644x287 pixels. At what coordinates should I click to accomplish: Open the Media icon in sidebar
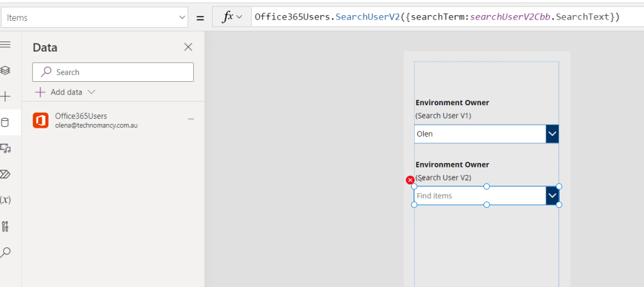pos(6,149)
